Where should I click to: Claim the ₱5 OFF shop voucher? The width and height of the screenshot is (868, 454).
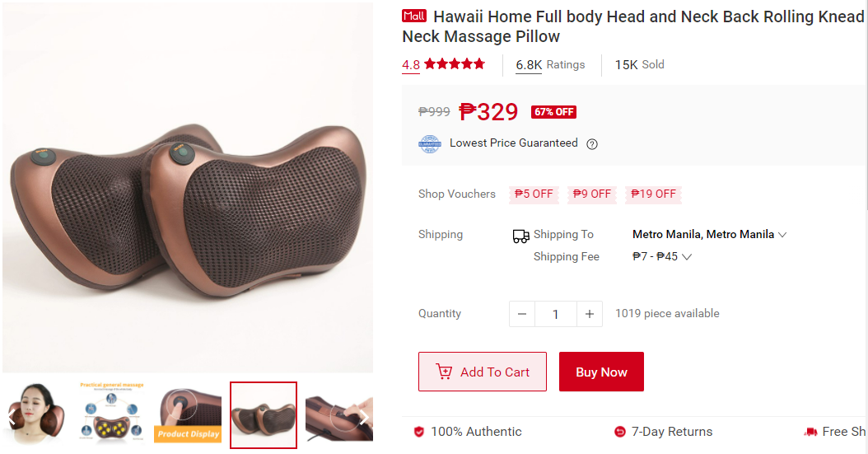(534, 194)
